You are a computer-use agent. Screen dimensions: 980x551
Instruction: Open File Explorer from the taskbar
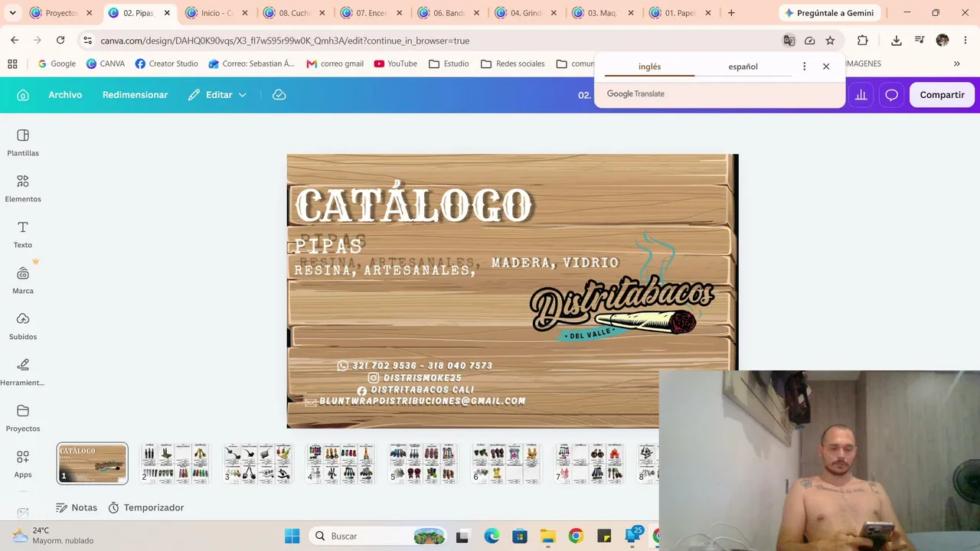[547, 536]
